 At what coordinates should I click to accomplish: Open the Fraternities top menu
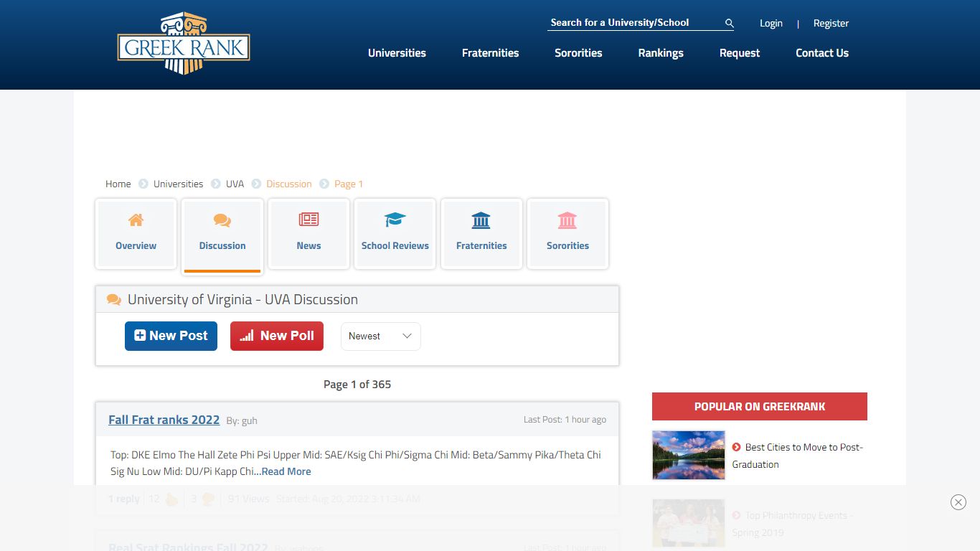click(490, 53)
